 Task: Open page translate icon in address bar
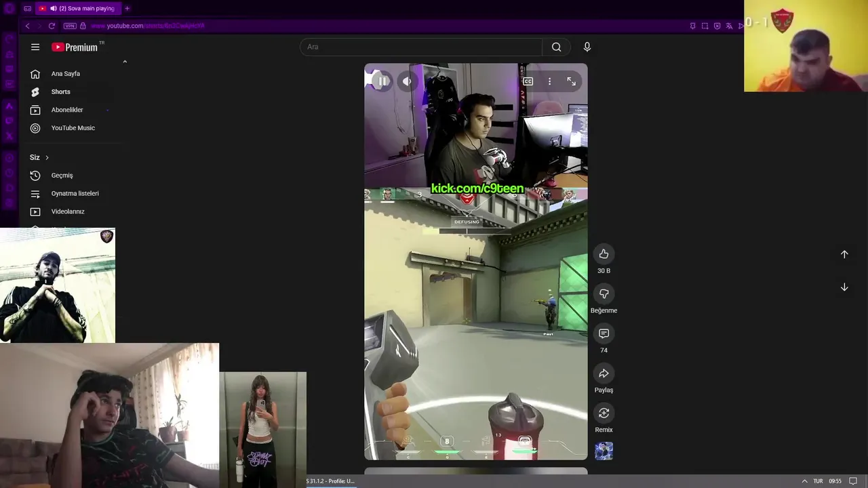(729, 26)
